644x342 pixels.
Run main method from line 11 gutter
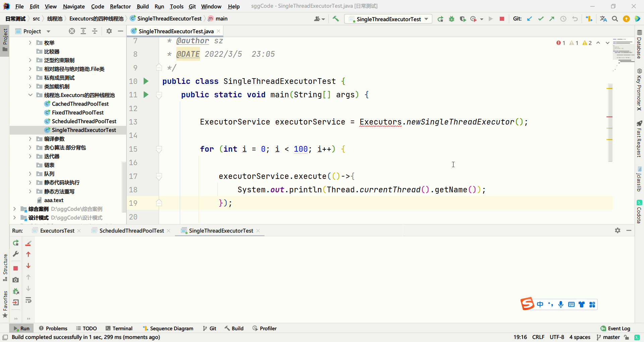146,95
